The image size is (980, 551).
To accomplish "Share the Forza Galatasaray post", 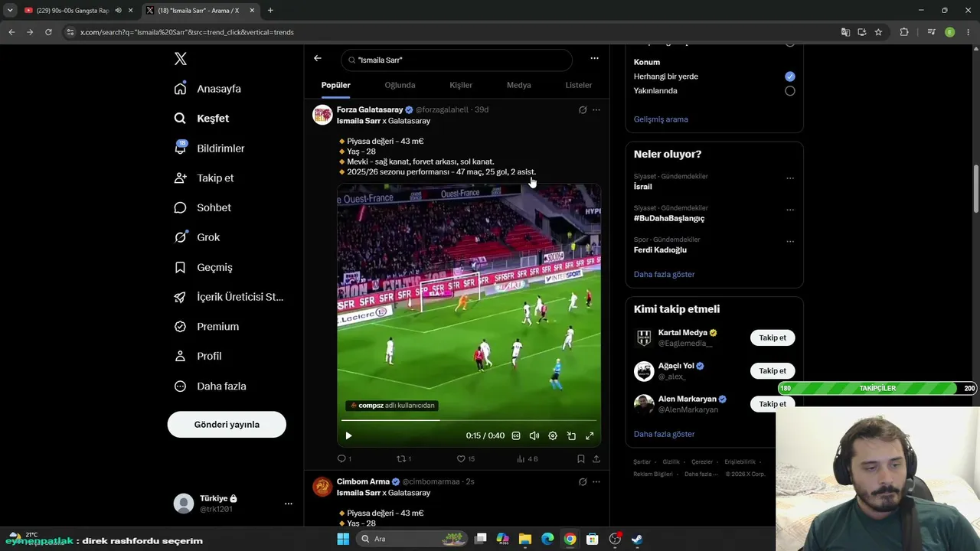I will 596,459.
